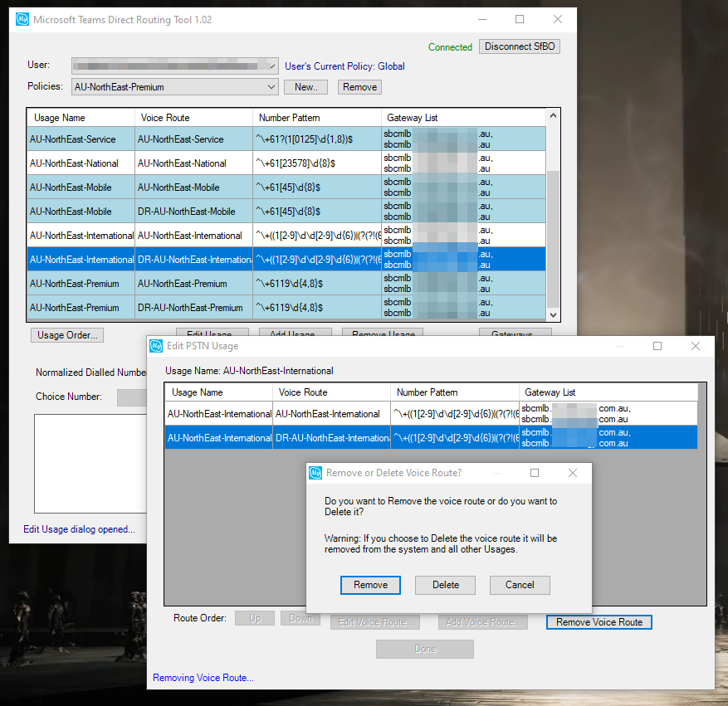Maximize the Remove or Delete Voice Route dialog
728x706 pixels.
tap(535, 473)
